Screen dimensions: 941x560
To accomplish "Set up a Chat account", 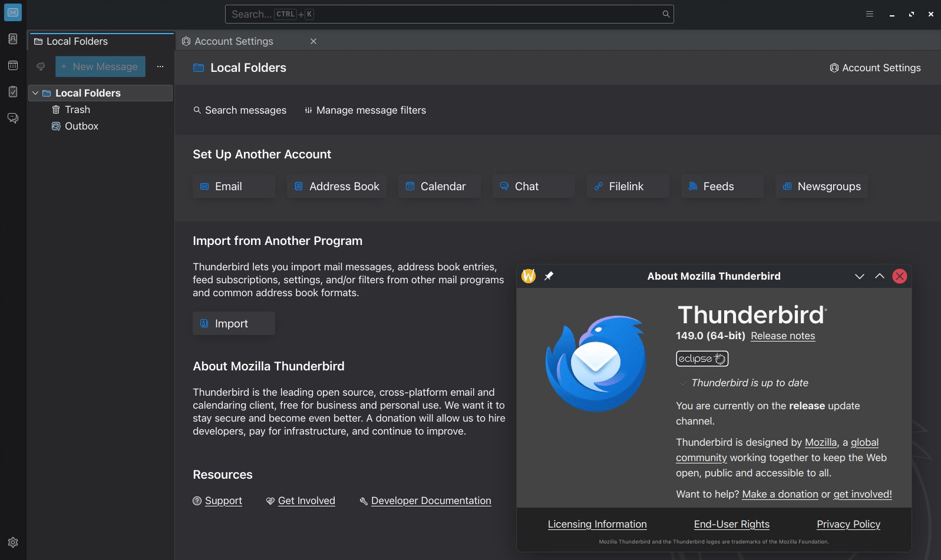I will (x=534, y=186).
